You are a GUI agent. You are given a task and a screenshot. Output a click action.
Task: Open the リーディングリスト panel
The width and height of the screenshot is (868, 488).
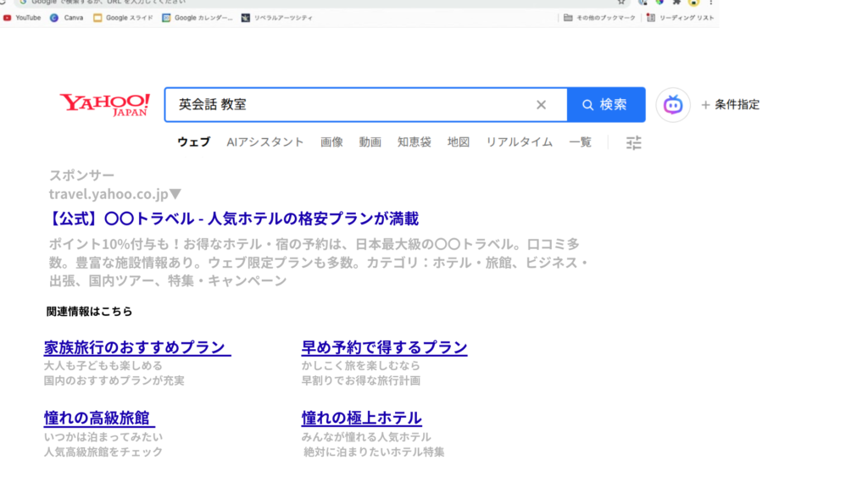(680, 18)
